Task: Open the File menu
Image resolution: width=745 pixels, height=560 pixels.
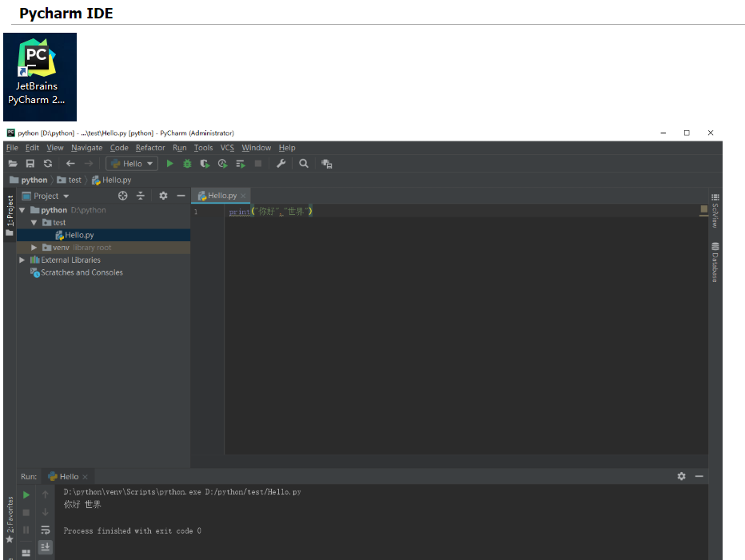Action: point(12,148)
